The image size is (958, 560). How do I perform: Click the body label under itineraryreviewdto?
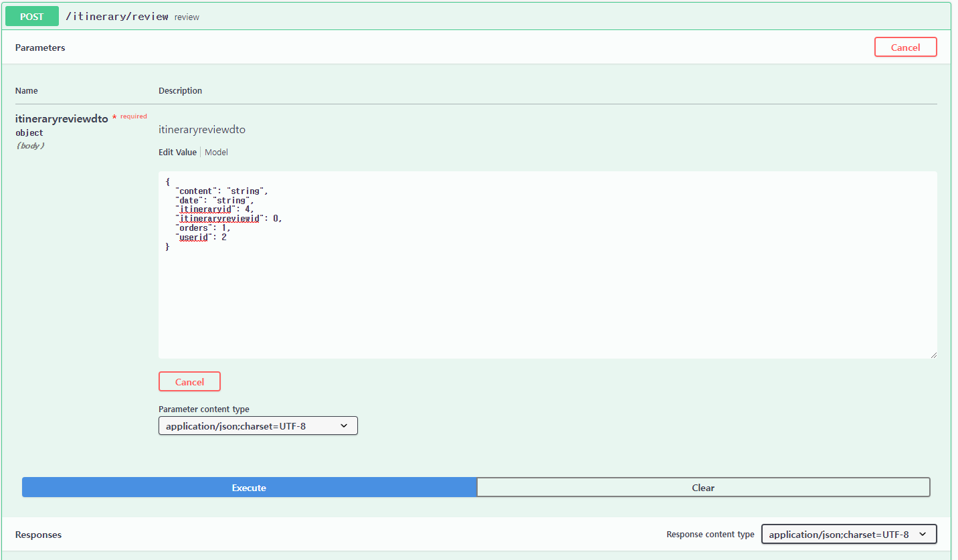tap(30, 145)
